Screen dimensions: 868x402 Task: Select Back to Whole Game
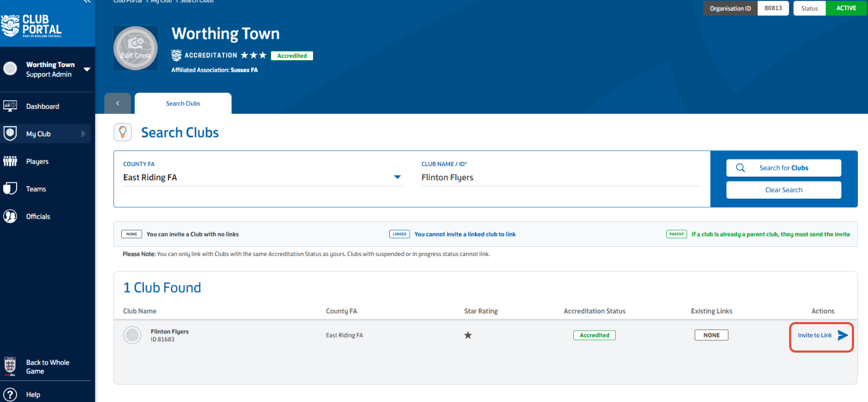48,367
